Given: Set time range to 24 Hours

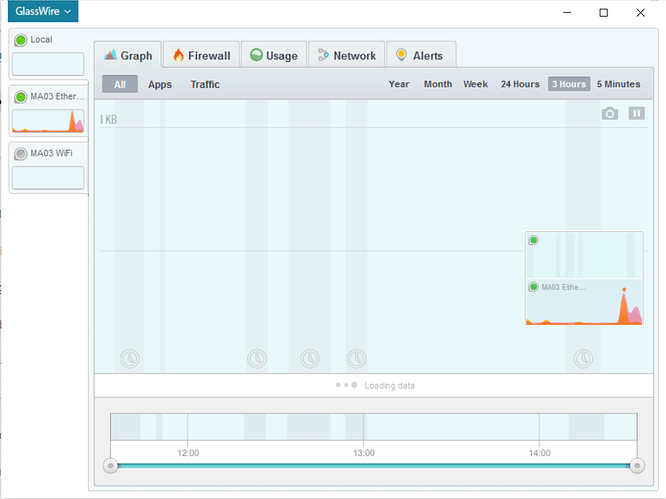Looking at the screenshot, I should tap(520, 85).
